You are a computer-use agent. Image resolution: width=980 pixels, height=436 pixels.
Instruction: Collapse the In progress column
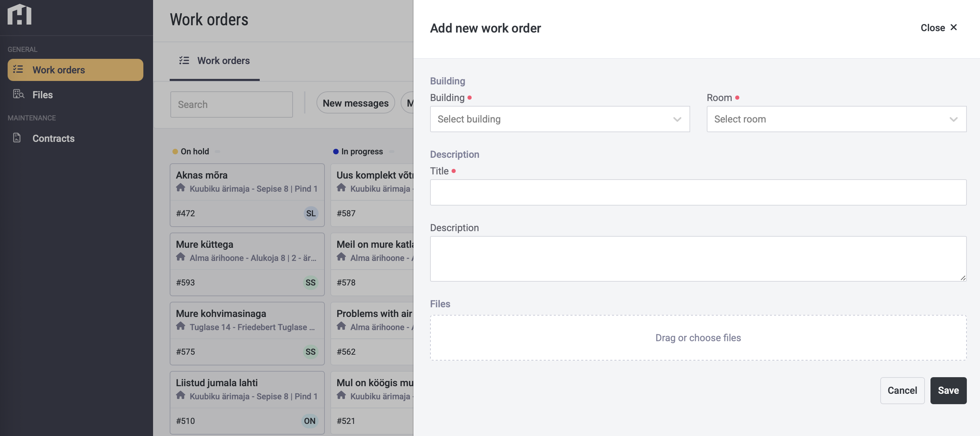(391, 151)
